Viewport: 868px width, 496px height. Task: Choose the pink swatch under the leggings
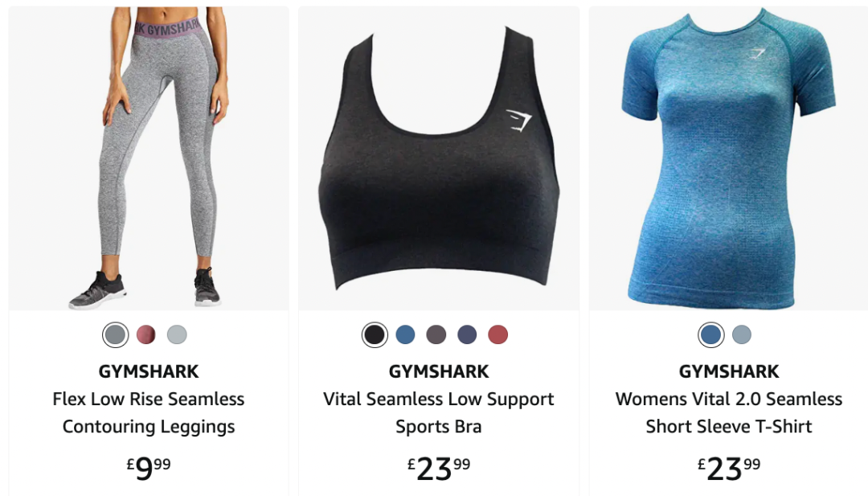coord(146,335)
